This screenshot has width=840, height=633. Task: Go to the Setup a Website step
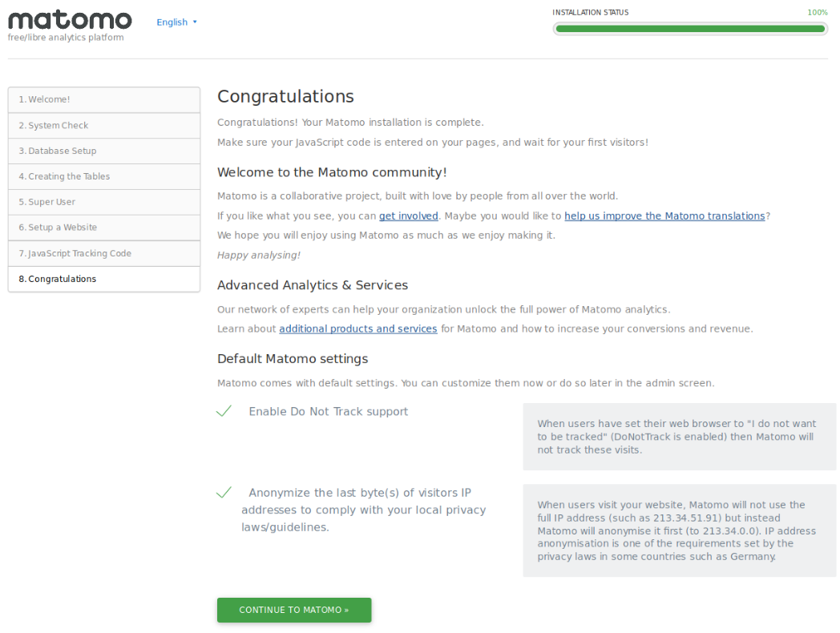point(104,228)
